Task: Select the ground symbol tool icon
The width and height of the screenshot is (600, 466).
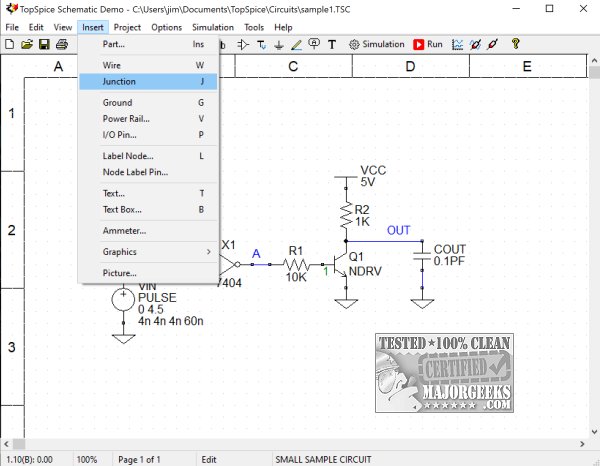Action: click(279, 45)
